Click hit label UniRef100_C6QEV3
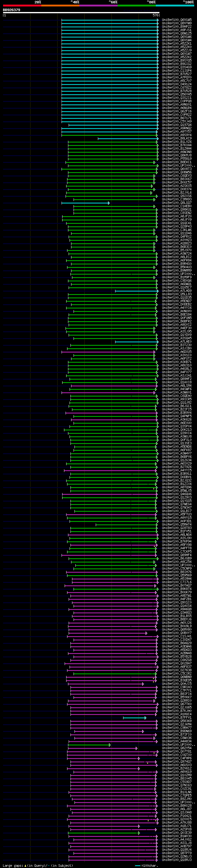This screenshot has width=197, height=868. click(x=177, y=176)
